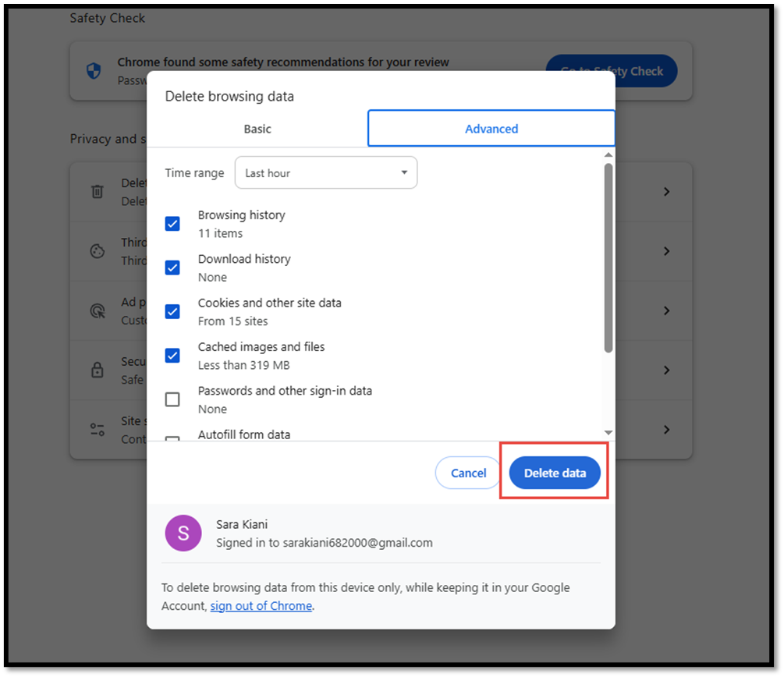Image resolution: width=784 pixels, height=677 pixels.
Task: Enable Passwords and other sign-in data checkbox
Action: point(172,399)
